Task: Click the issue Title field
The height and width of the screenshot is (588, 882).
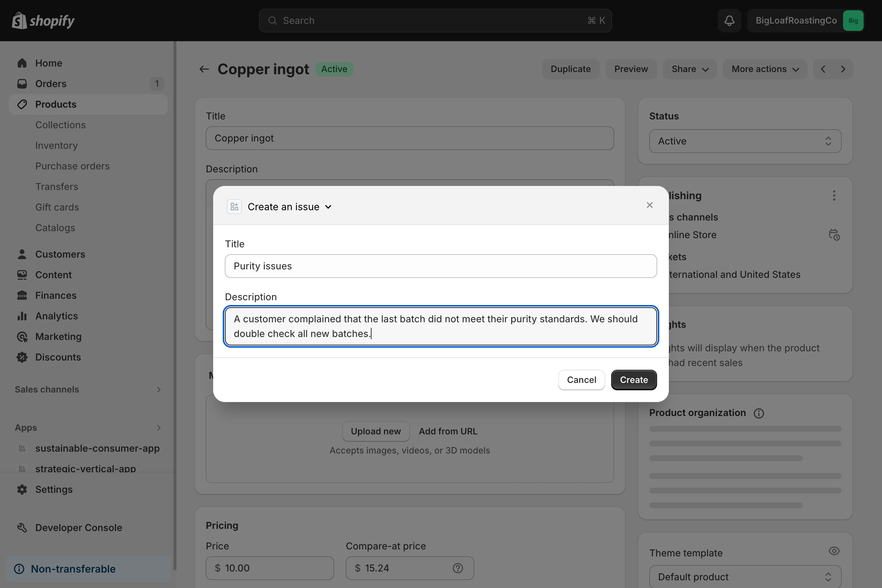Action: point(441,266)
